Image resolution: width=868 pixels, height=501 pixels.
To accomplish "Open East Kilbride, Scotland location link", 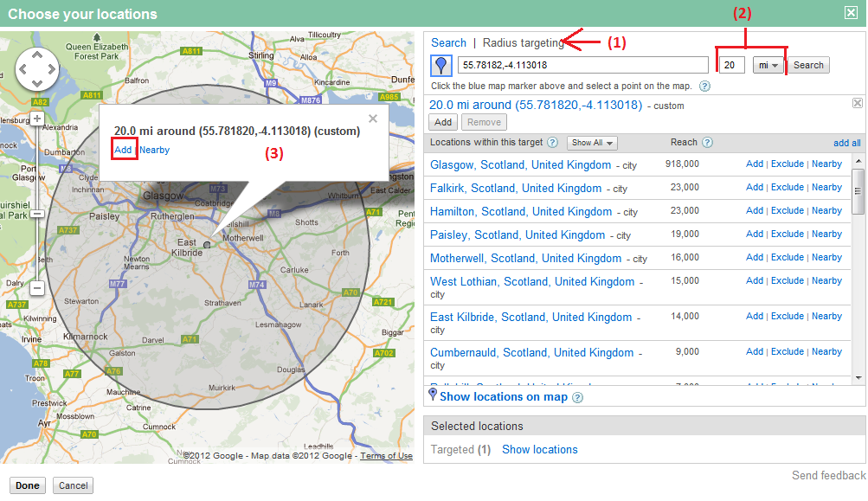I will (x=530, y=317).
